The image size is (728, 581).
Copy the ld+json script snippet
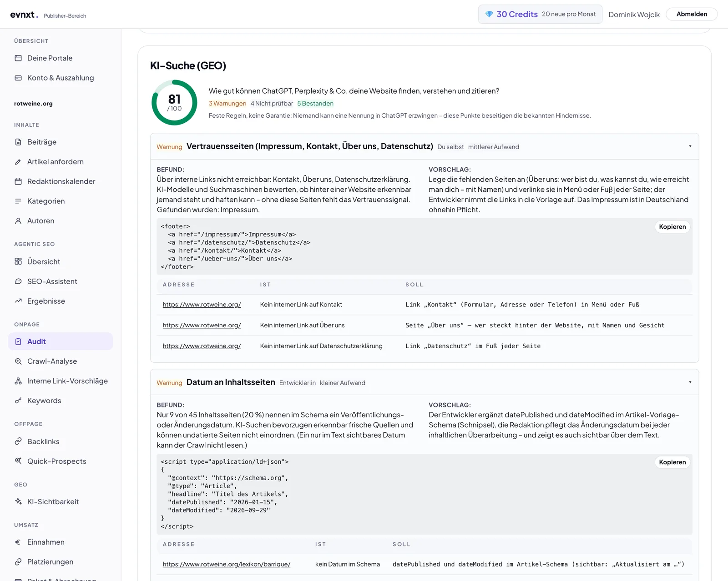pyautogui.click(x=672, y=462)
